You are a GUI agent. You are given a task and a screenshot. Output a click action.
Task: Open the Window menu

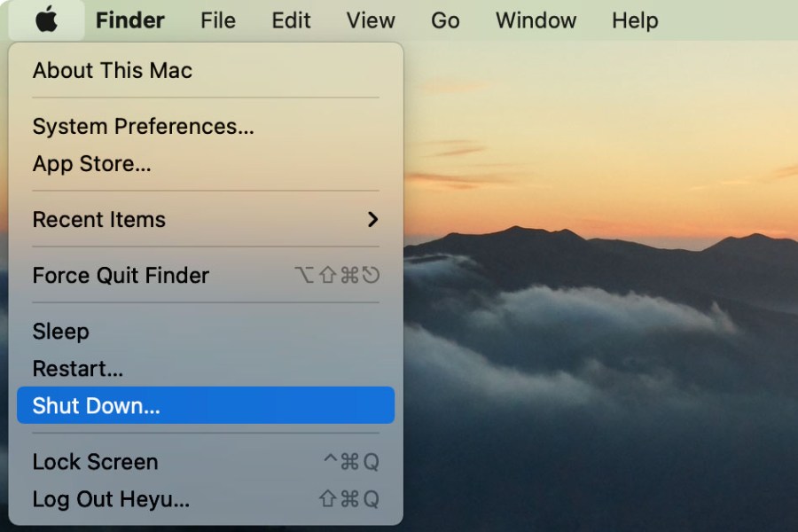click(536, 20)
